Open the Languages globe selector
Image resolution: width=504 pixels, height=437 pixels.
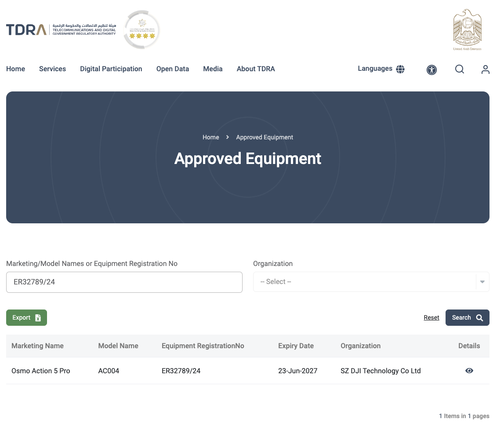(381, 69)
